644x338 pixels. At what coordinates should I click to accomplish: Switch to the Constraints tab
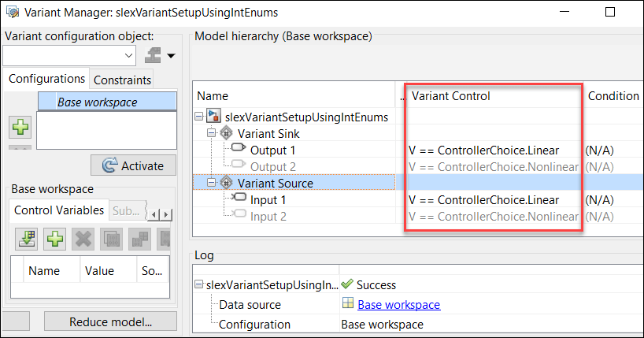(x=121, y=80)
